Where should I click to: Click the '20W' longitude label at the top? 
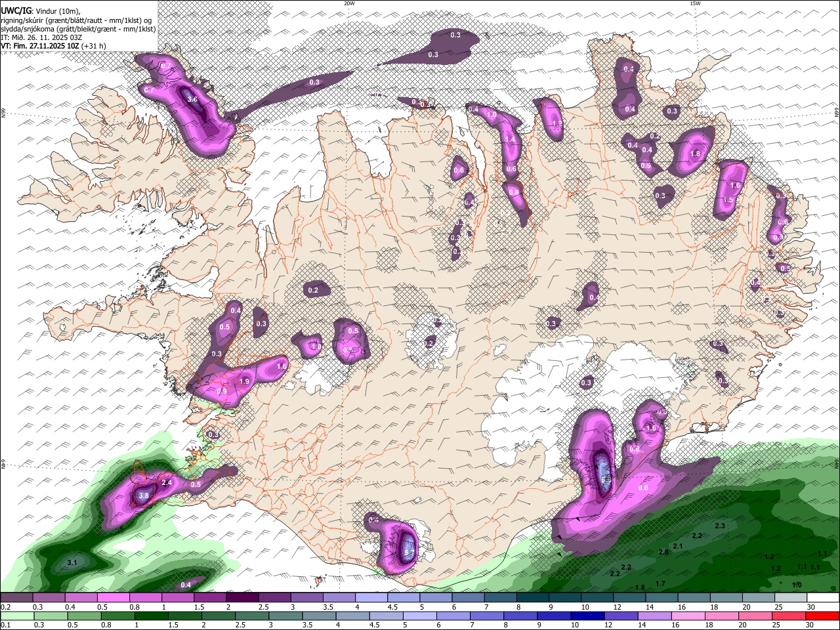(349, 3)
